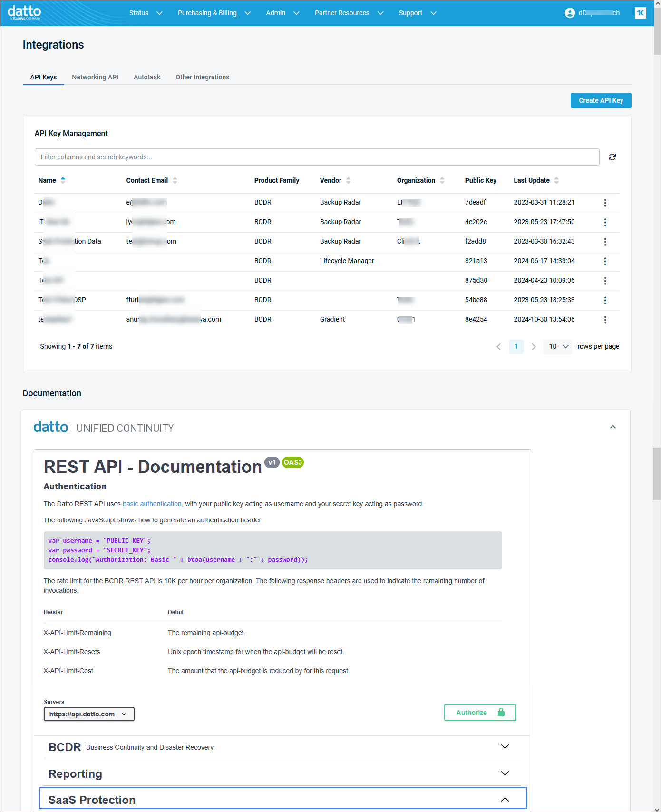
Task: Click the OAS3 badge
Action: [293, 462]
